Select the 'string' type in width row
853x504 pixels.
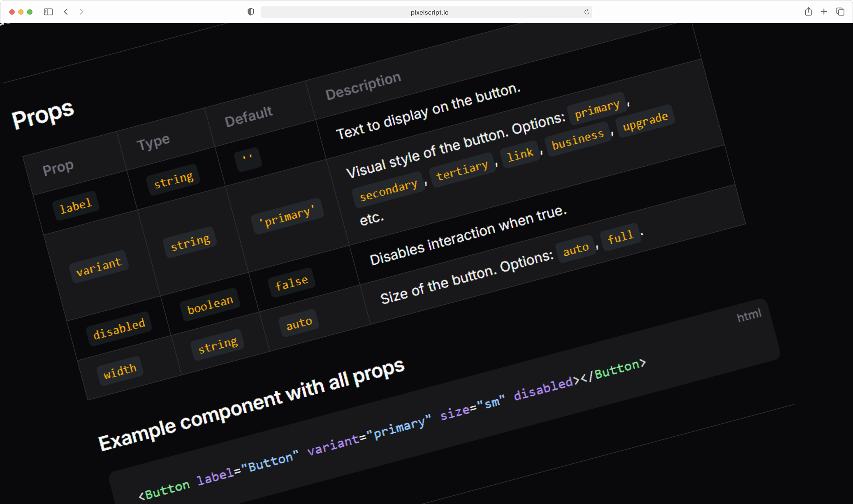pos(218,345)
